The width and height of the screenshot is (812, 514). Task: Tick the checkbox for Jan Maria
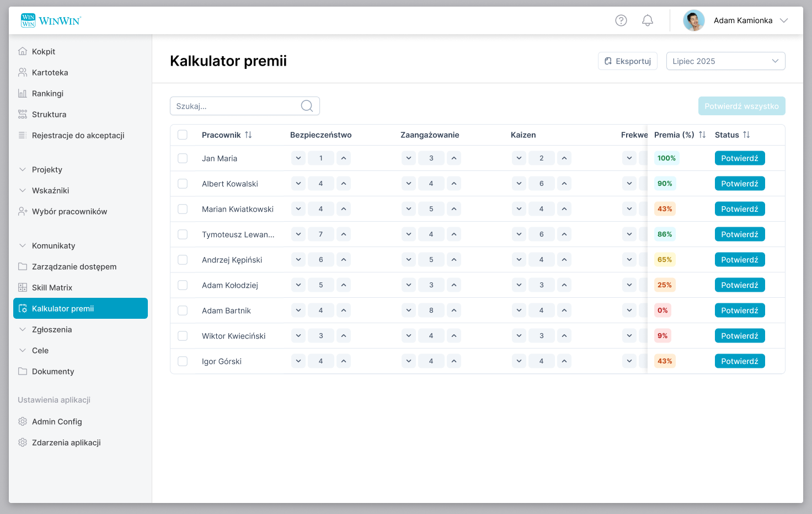[x=183, y=158]
